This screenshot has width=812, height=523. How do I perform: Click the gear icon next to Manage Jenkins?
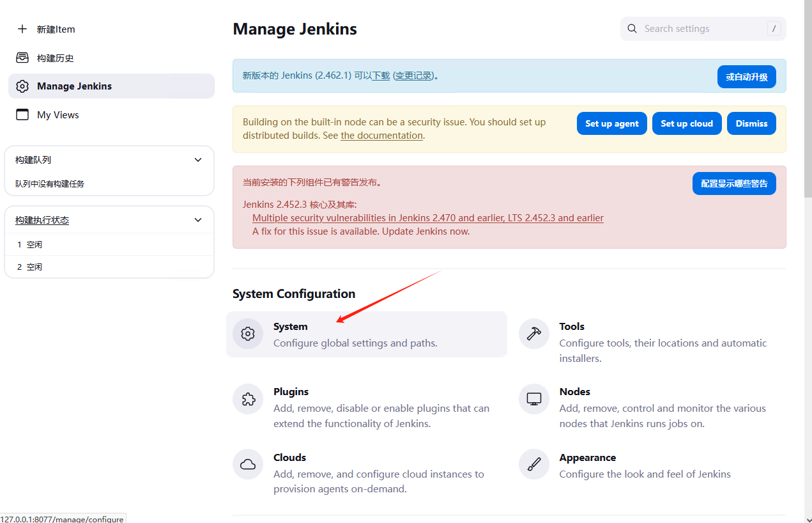tap(22, 86)
